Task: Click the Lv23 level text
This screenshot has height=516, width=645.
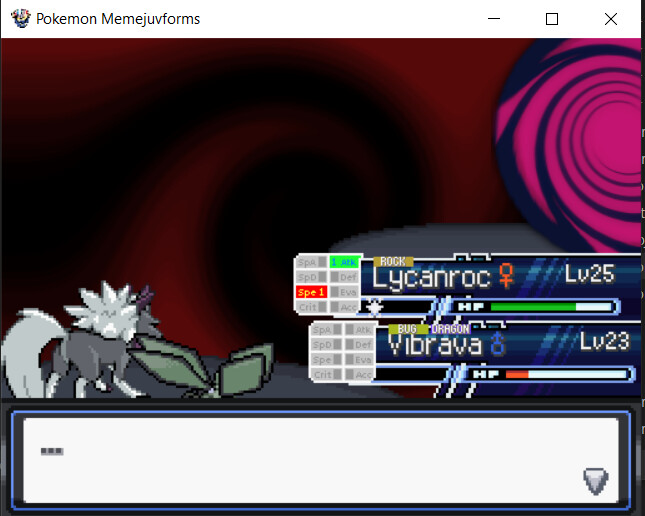Action: [605, 341]
